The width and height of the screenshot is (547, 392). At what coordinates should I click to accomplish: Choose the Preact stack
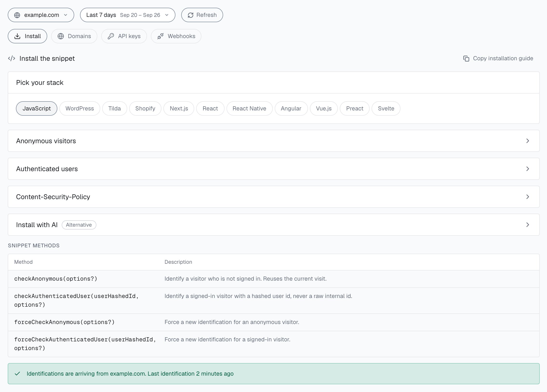(354, 108)
